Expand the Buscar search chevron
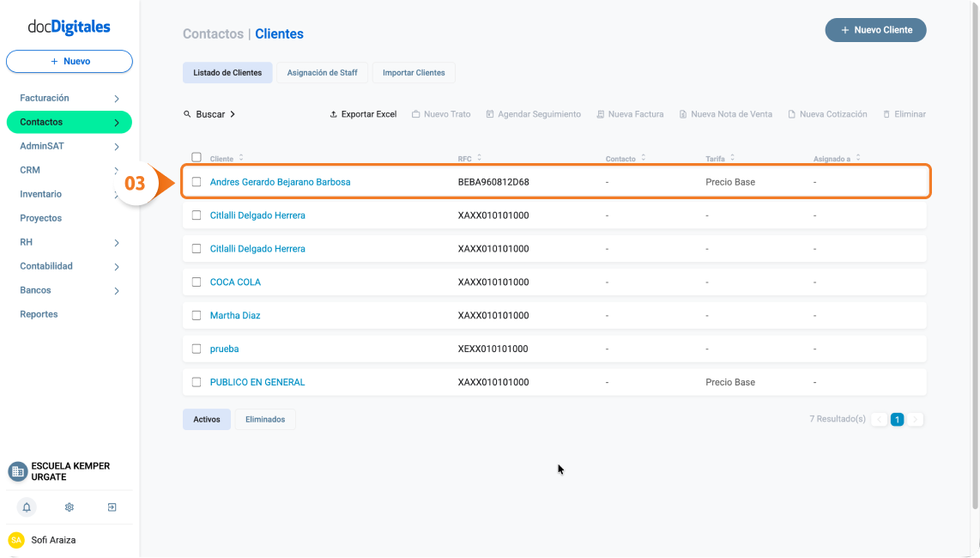The width and height of the screenshot is (980, 558). coord(233,114)
